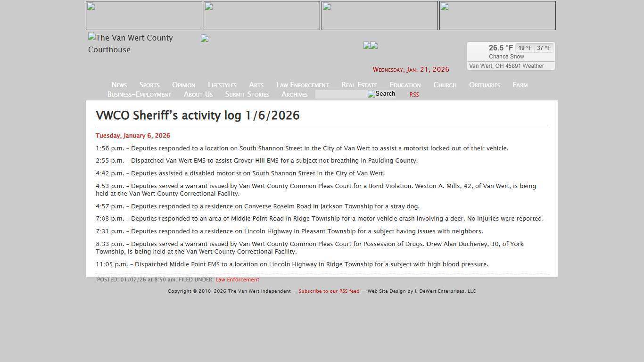Screen dimensions: 644x362
Task: Click Subscribe to our RSS feed
Action: (x=329, y=291)
